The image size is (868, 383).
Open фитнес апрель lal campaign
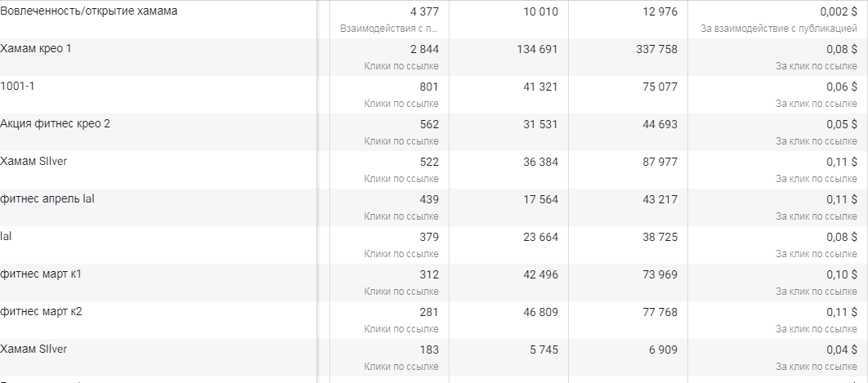click(47, 198)
